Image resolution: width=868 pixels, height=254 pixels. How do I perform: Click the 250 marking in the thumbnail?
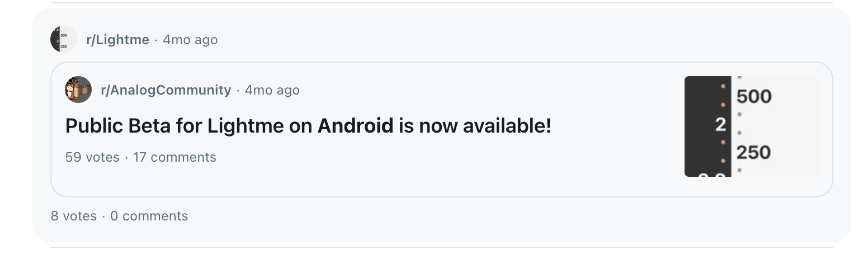click(754, 152)
